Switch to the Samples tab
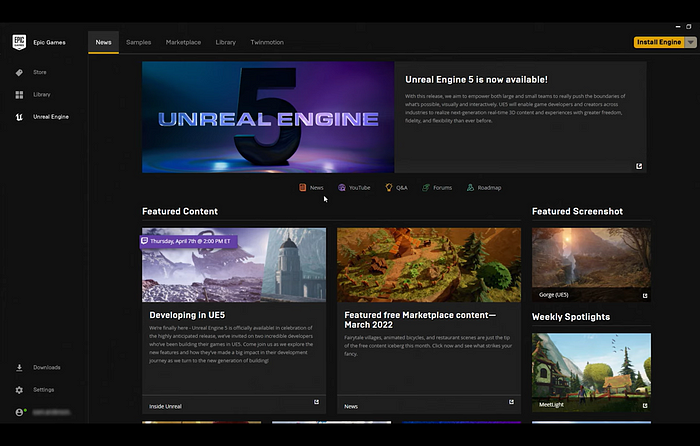 click(138, 42)
